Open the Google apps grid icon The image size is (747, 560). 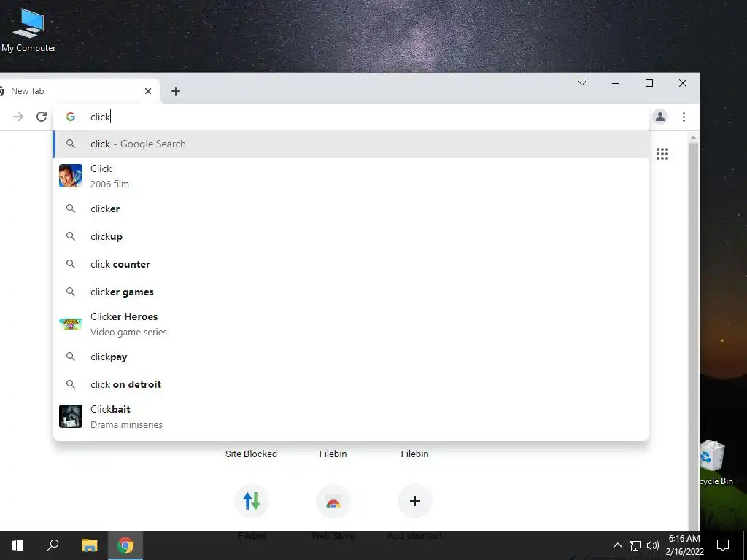click(662, 154)
